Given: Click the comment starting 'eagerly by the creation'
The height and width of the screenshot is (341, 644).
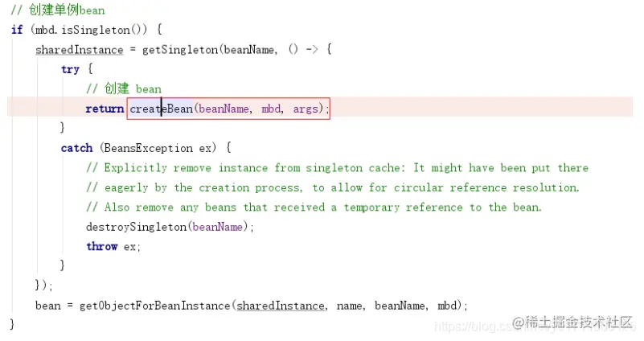Looking at the screenshot, I should click(x=333, y=187).
